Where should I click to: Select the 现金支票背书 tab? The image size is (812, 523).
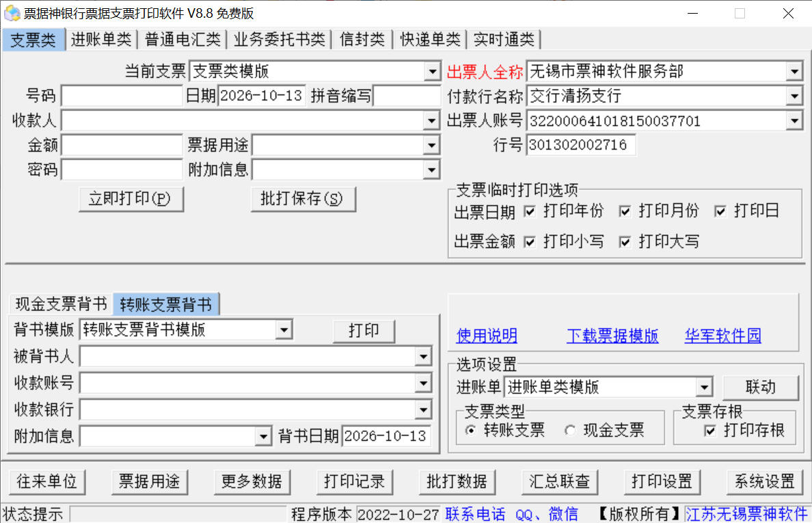pos(61,304)
